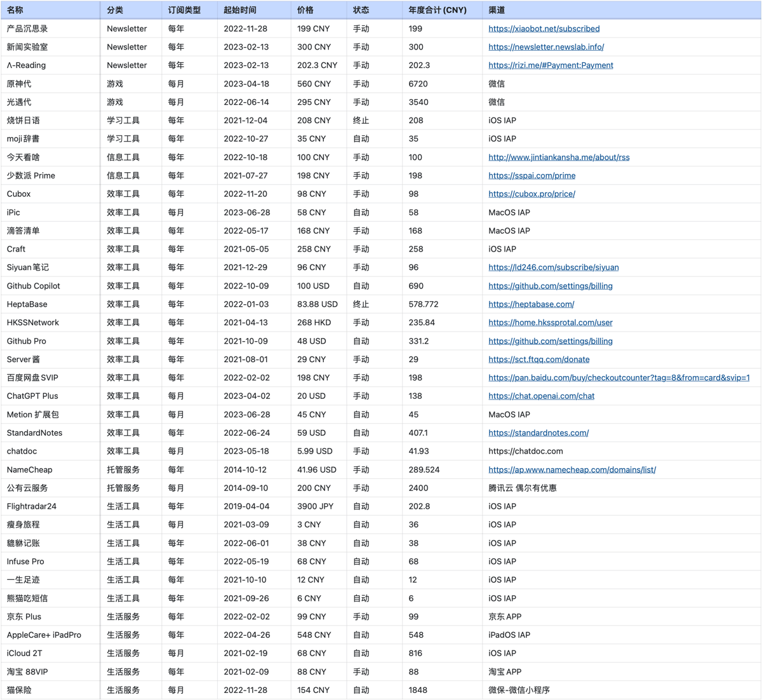Click the 578.772 annual total cell
This screenshot has height=700, width=762.
pyautogui.click(x=441, y=304)
